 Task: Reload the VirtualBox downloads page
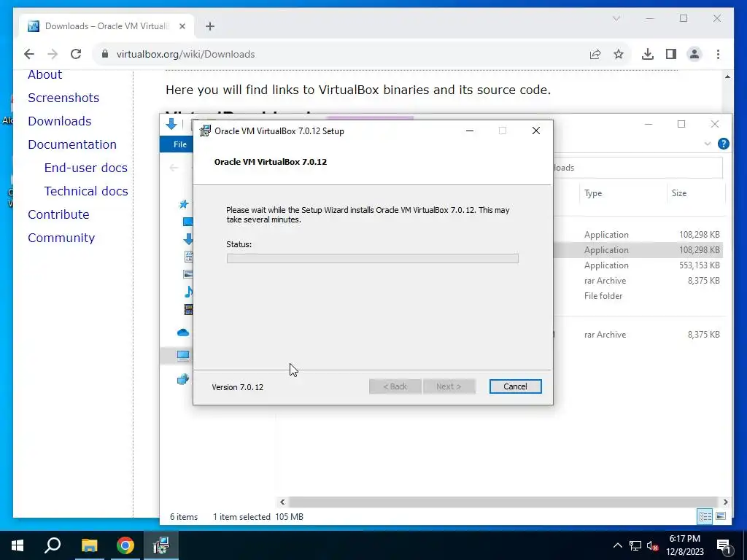(x=76, y=54)
